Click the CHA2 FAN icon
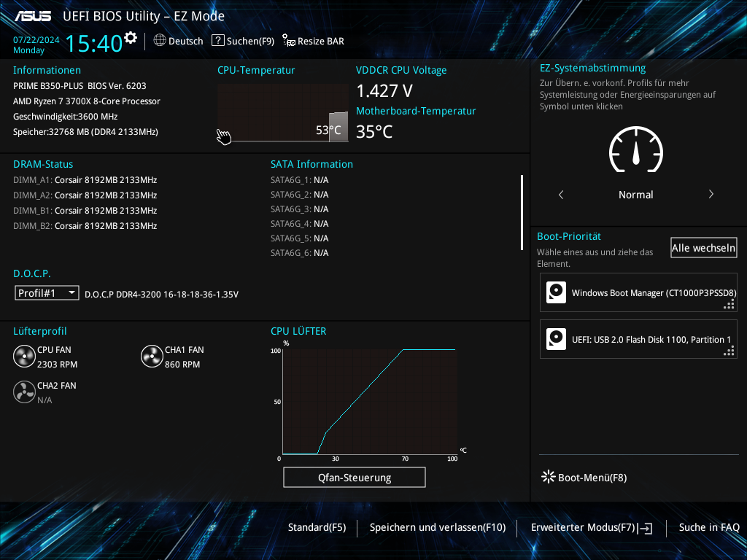The image size is (747, 560). pyautogui.click(x=24, y=392)
